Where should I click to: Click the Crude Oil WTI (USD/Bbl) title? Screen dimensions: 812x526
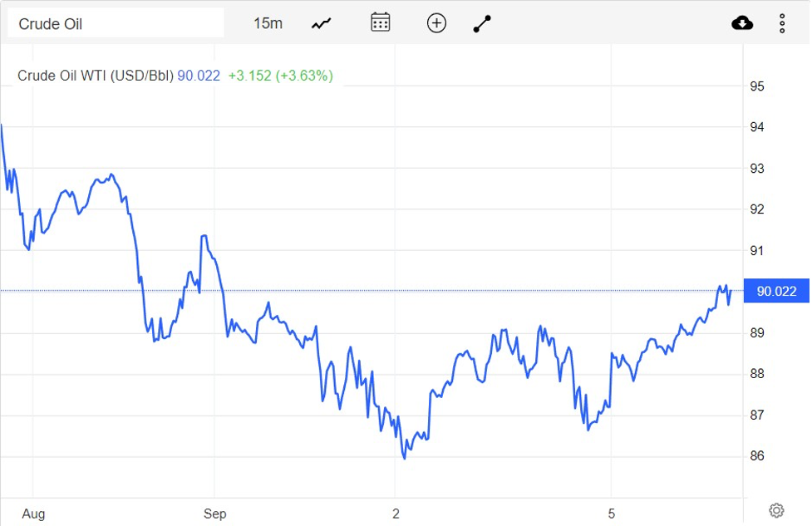[x=94, y=76]
